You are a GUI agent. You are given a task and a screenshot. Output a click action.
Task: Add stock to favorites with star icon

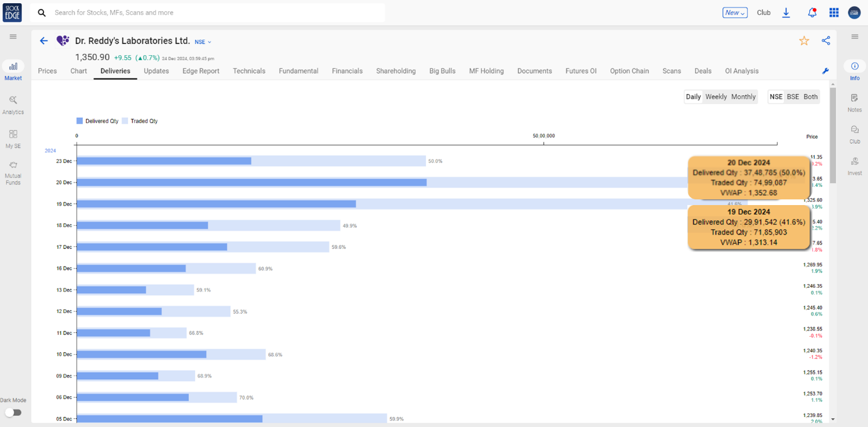(804, 41)
